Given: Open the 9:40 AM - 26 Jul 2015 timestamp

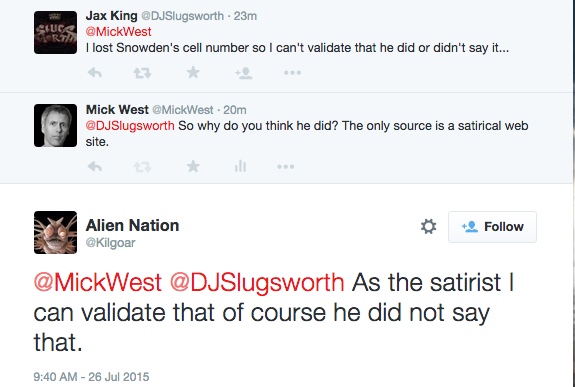Looking at the screenshot, I should (91, 377).
